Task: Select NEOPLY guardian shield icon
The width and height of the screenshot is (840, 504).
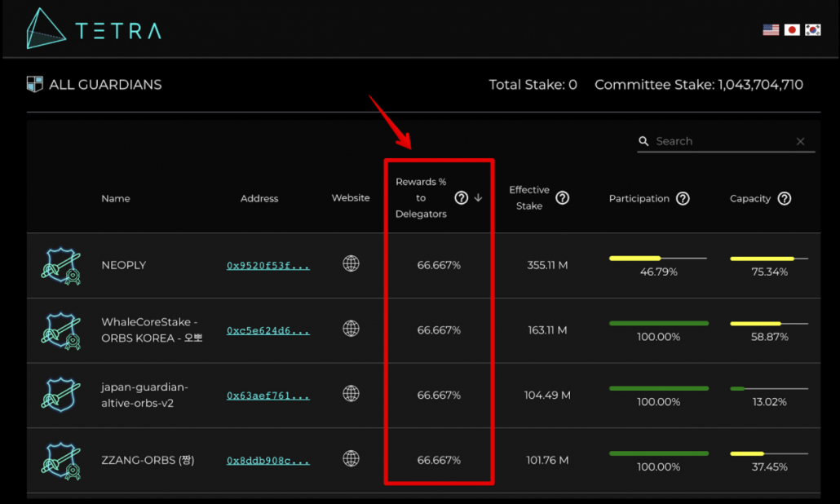Action: pos(61,266)
